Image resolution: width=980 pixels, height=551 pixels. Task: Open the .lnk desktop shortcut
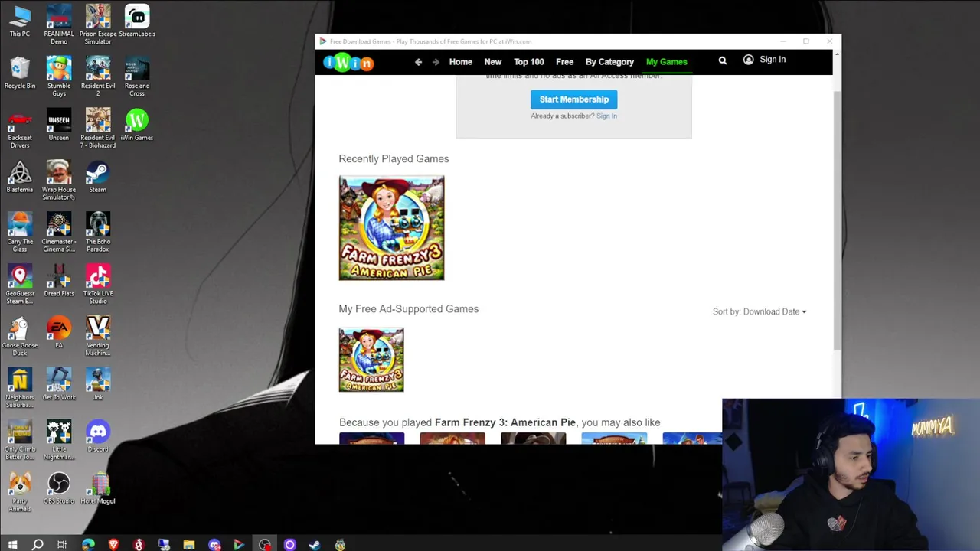[x=98, y=386]
